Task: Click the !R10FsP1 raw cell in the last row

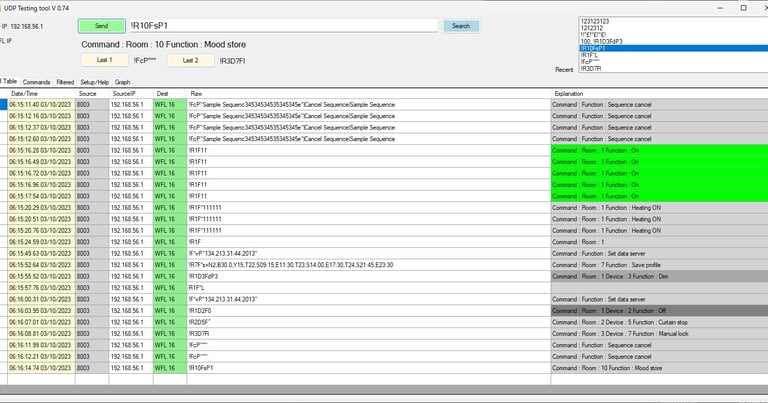Action: point(369,368)
